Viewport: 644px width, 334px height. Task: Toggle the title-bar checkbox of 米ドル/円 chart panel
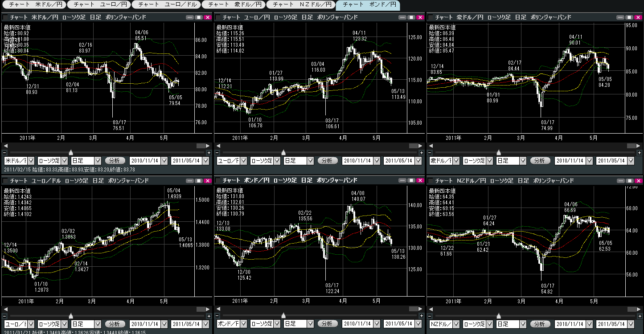(x=5, y=17)
